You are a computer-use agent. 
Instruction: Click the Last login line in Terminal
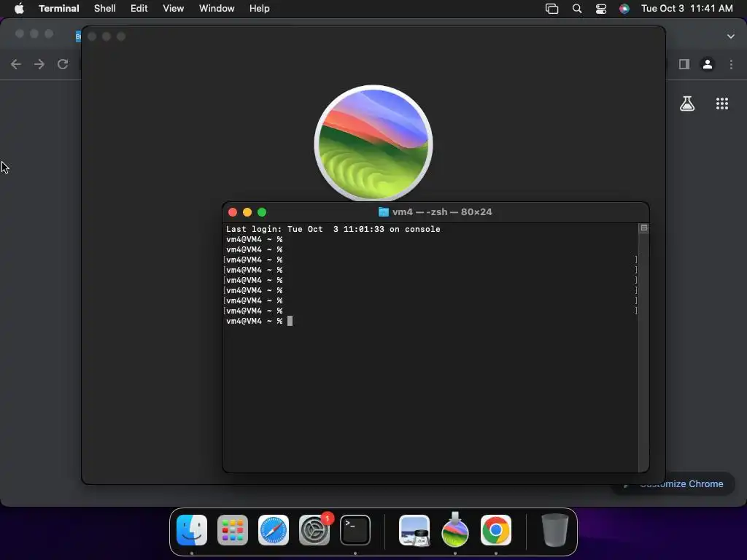333,229
